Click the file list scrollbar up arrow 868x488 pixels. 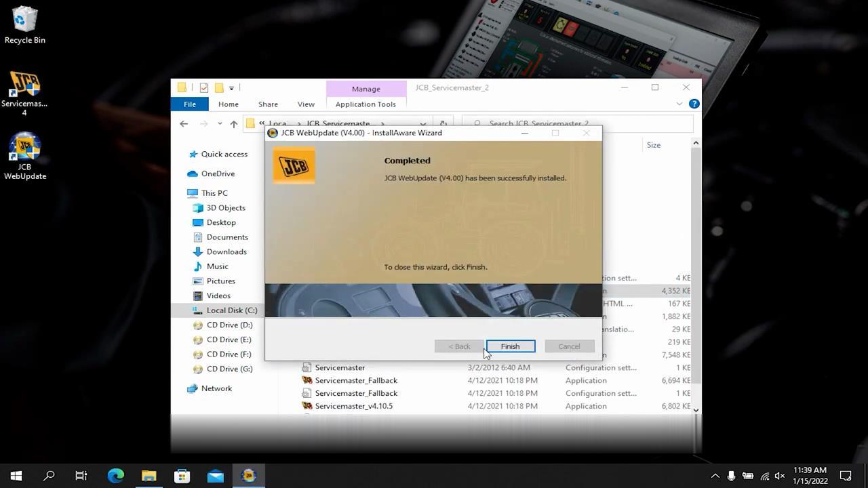696,143
